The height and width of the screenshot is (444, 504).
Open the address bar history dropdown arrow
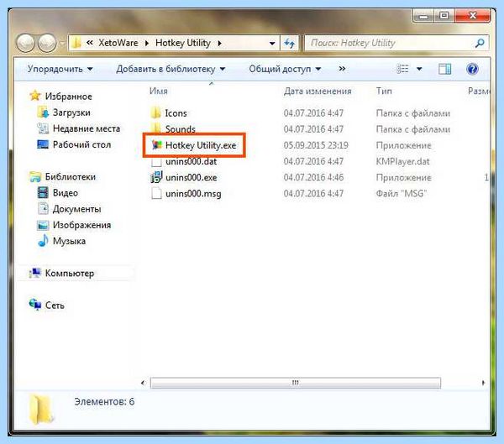click(x=272, y=44)
